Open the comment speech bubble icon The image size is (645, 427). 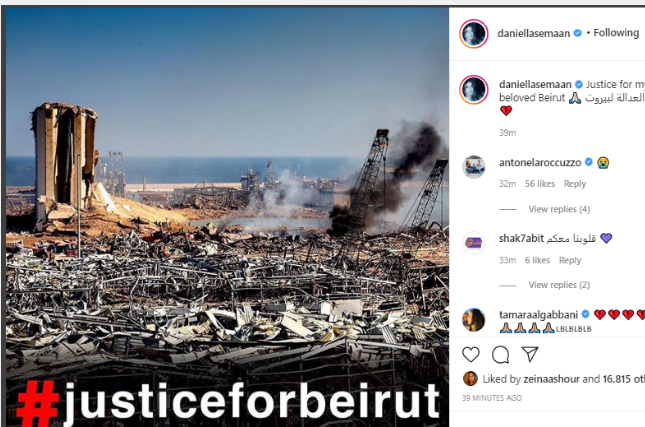[x=500, y=355]
